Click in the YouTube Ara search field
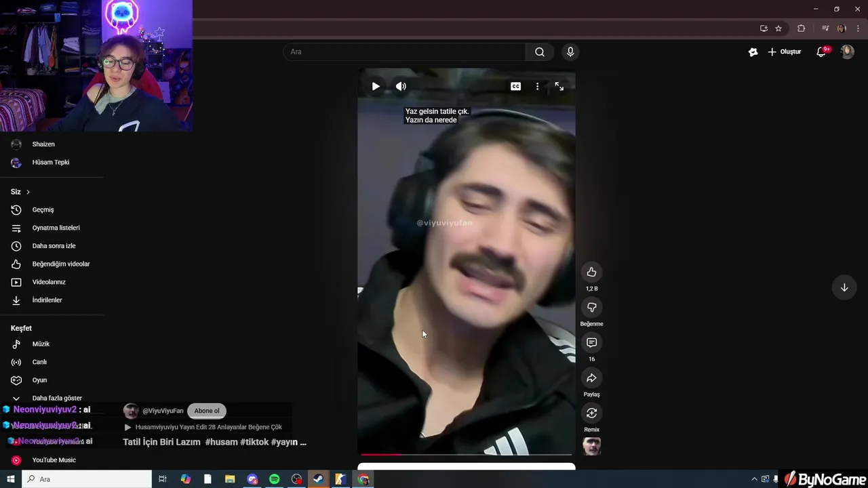This screenshot has width=868, height=488. [x=404, y=52]
